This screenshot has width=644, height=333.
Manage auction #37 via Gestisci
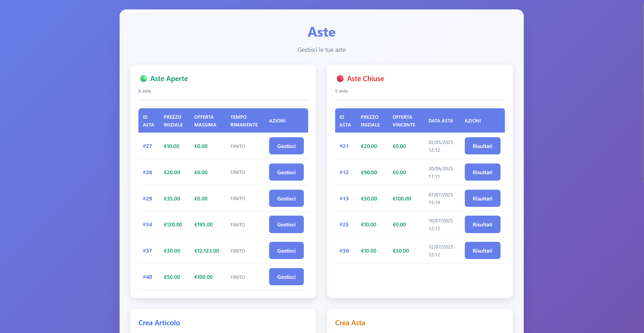tap(286, 251)
